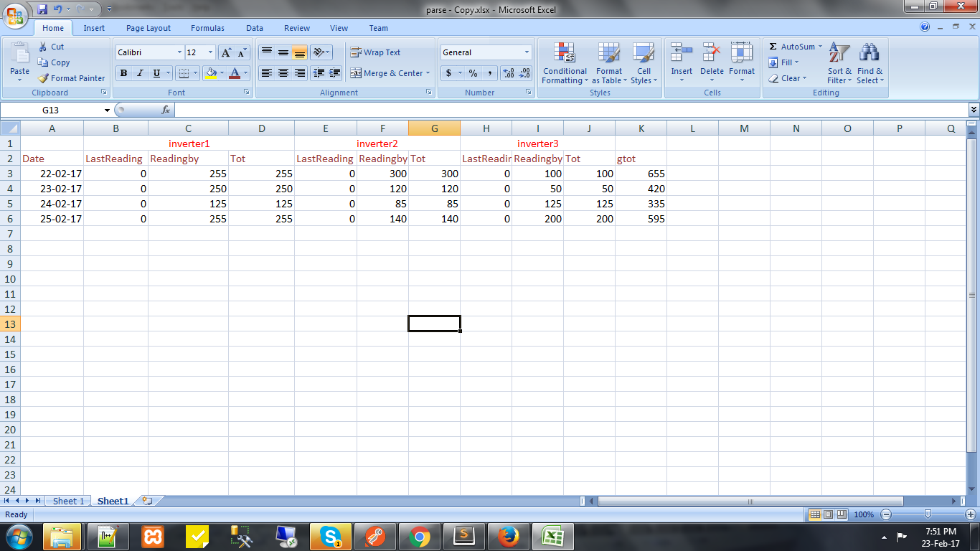The width and height of the screenshot is (980, 551).
Task: Insert a new worksheet tab
Action: coord(148,501)
